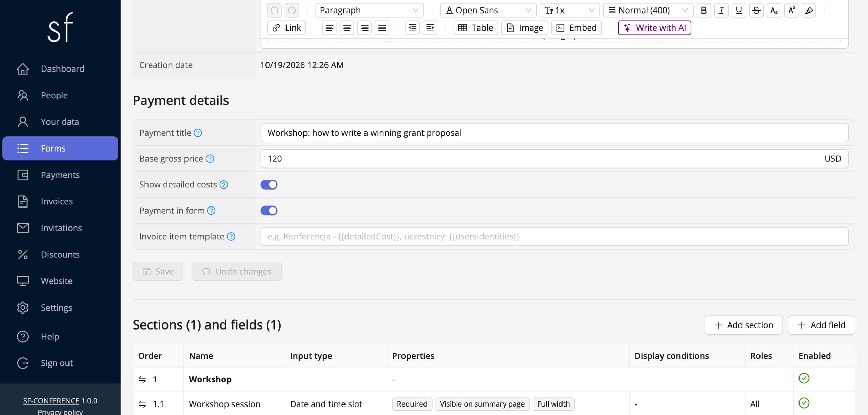Go to People in sidebar
This screenshot has width=868, height=415.
point(60,95)
